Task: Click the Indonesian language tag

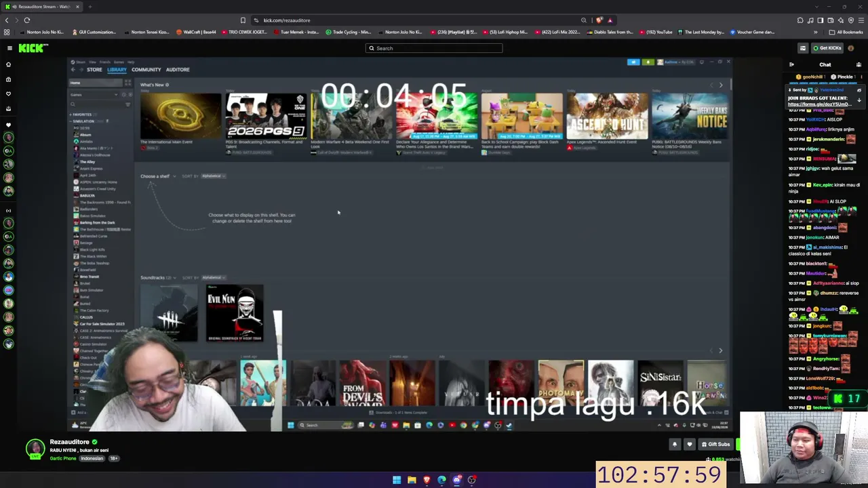Action: click(92, 459)
